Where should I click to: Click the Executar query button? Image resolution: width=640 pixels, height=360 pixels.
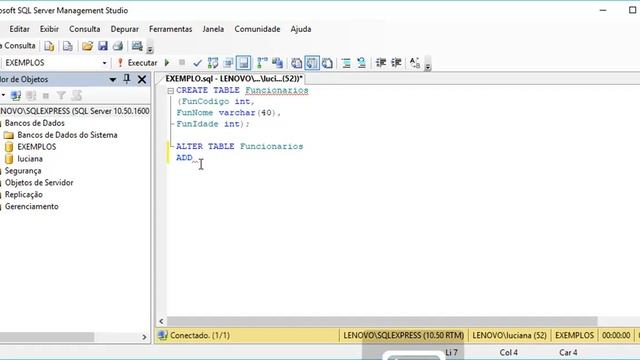[137, 63]
